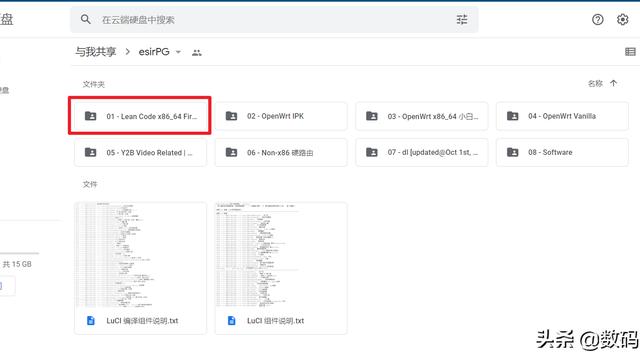This screenshot has height=360, width=640.
Task: Click the search magnifier icon
Action: tap(85, 19)
